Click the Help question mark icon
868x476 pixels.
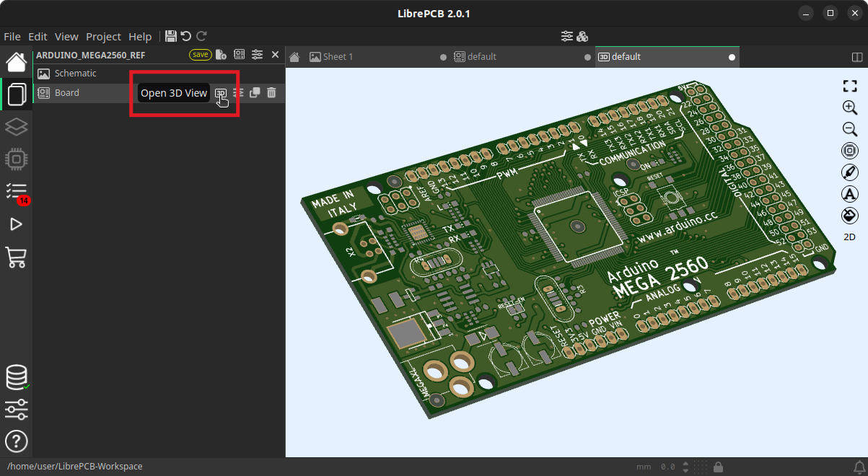[x=17, y=441]
